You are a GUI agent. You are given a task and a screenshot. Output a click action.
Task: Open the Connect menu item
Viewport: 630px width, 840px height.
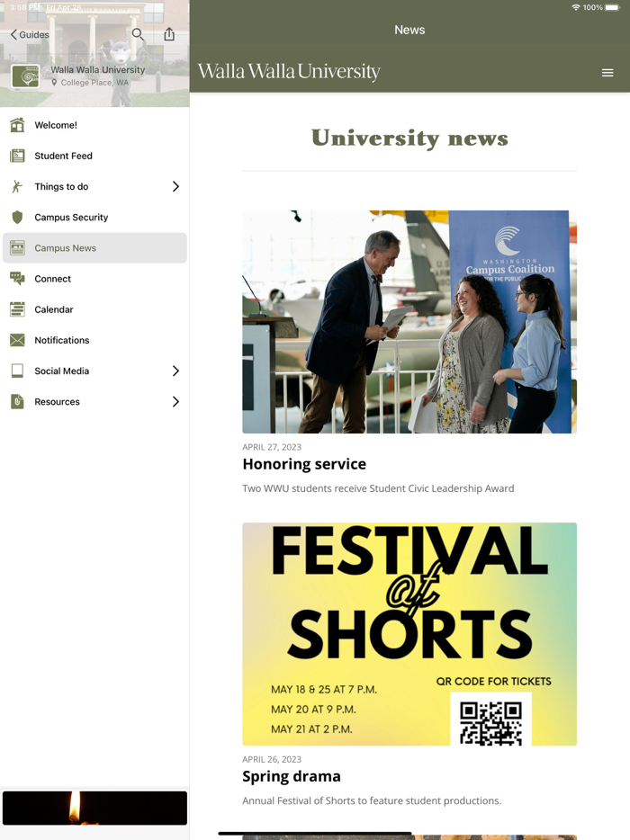tap(94, 279)
